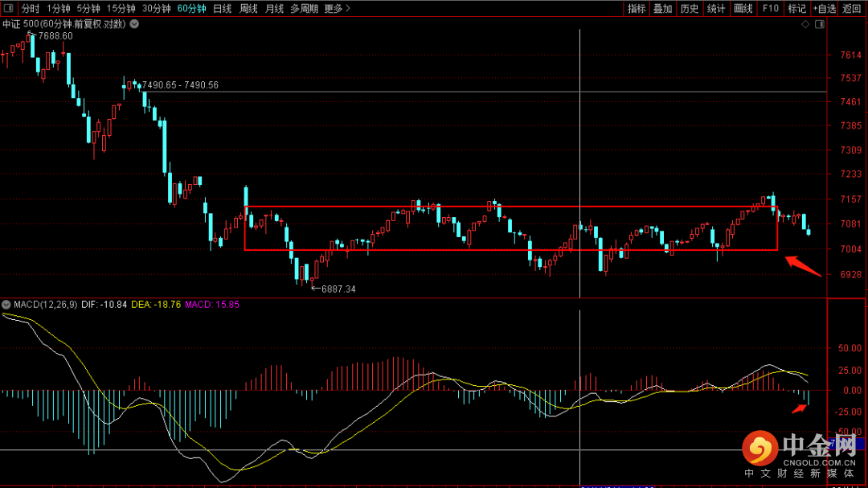The width and height of the screenshot is (868, 488).
Task: Open the 画线 drawing tools
Action: click(x=743, y=9)
